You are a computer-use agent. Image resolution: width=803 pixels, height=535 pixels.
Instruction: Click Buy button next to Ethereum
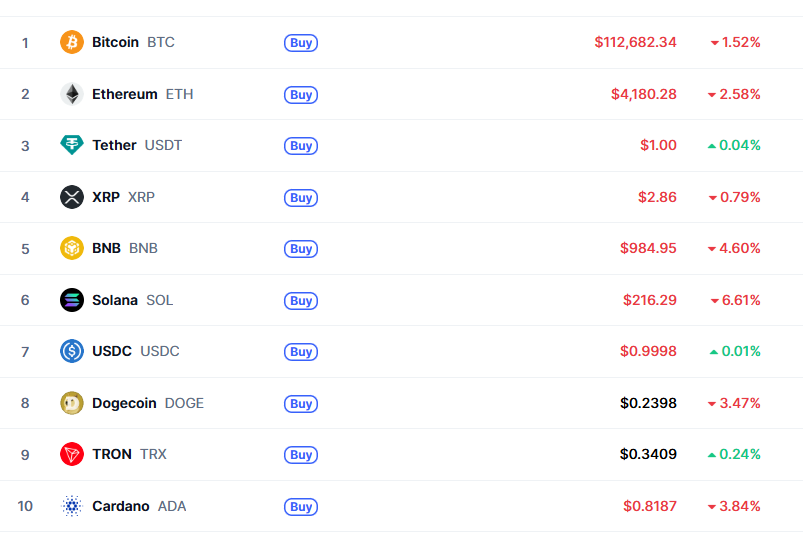[301, 95]
